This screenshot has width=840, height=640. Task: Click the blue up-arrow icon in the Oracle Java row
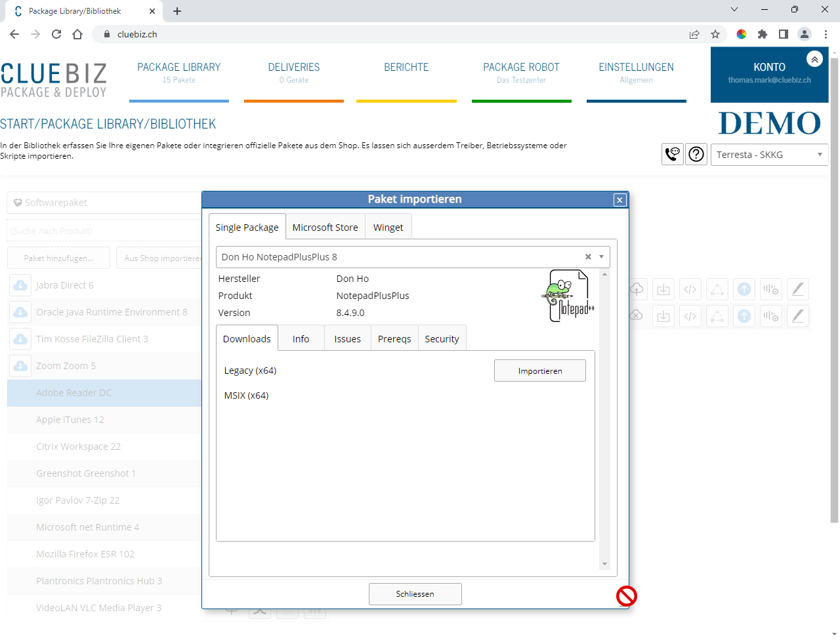[x=744, y=316]
